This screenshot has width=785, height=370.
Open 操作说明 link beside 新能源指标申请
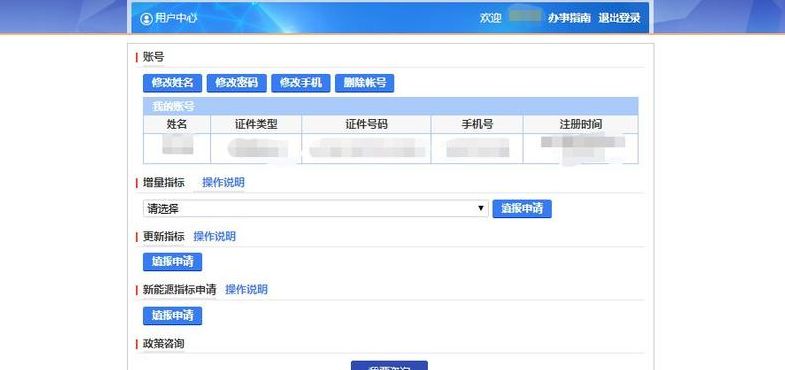pyautogui.click(x=246, y=289)
